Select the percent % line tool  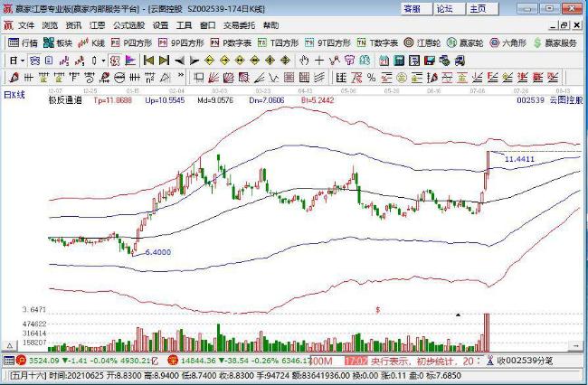[x=371, y=78]
